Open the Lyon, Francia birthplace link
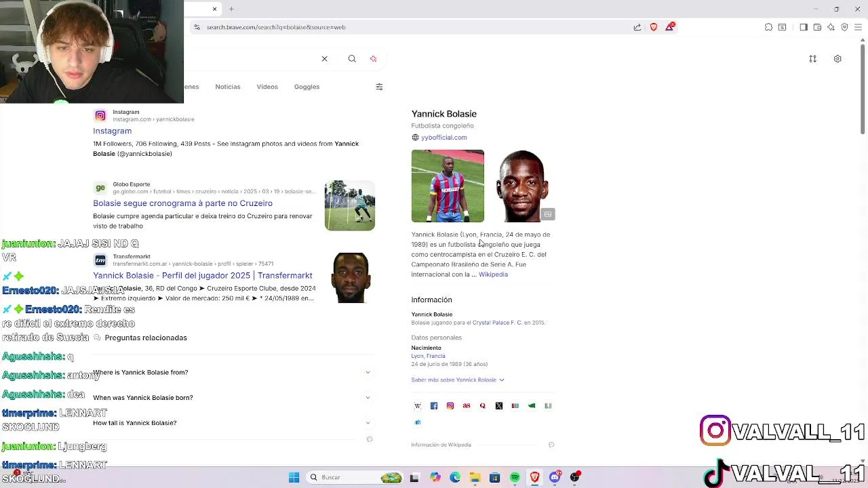This screenshot has height=488, width=868. [428, 356]
